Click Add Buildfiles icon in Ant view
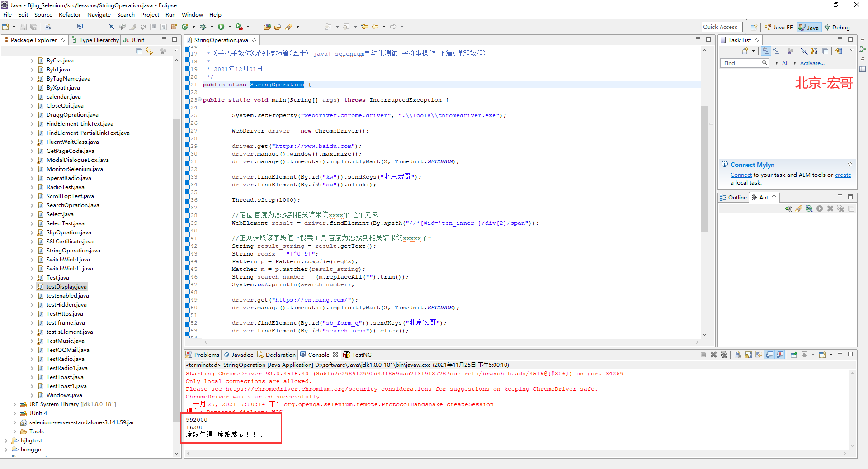This screenshot has height=469, width=868. pyautogui.click(x=788, y=208)
